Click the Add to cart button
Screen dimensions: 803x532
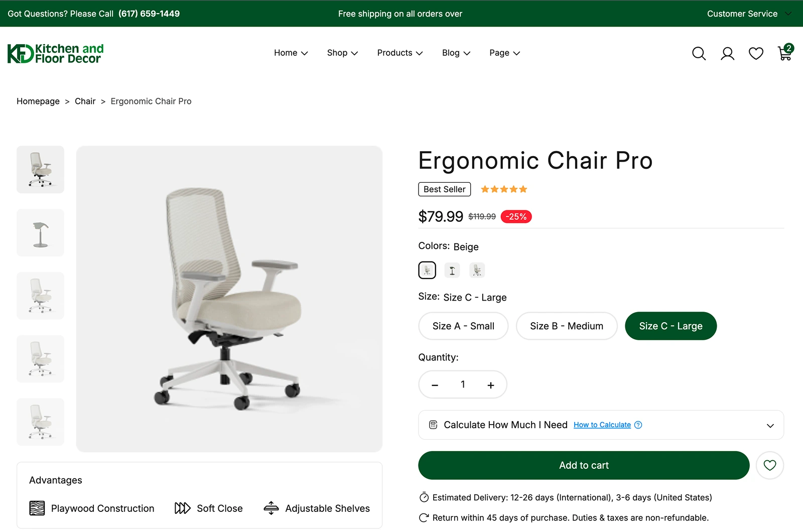pos(584,465)
